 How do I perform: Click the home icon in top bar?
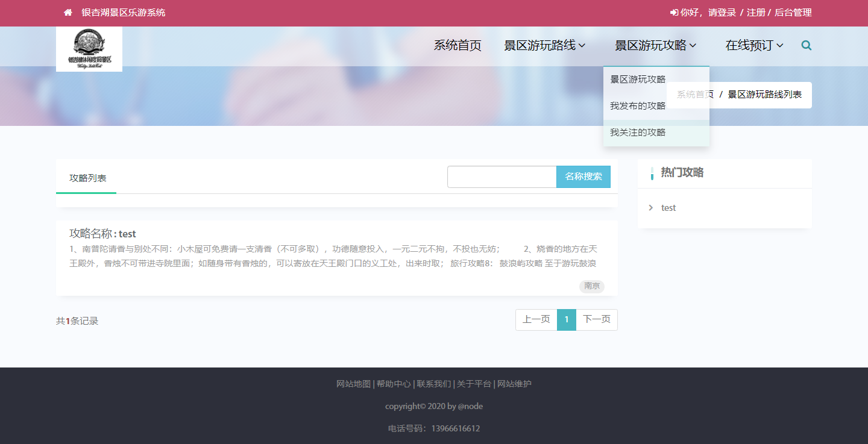point(68,13)
